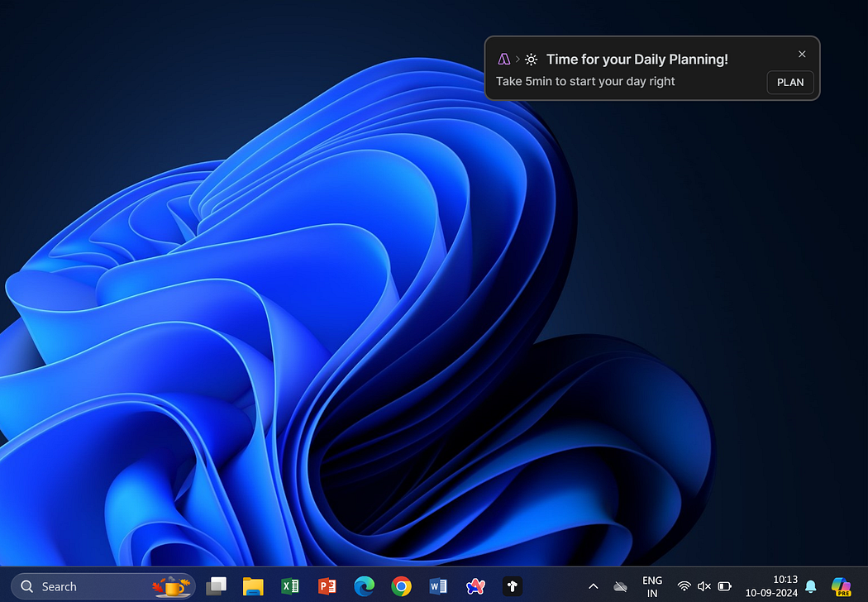Click the PLAN button in the notification

coord(790,82)
